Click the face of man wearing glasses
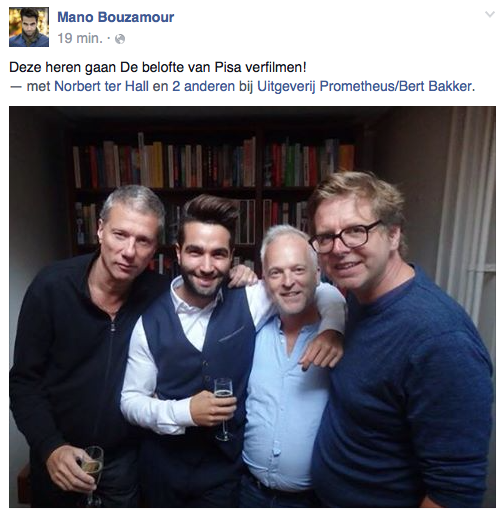 coord(348,247)
